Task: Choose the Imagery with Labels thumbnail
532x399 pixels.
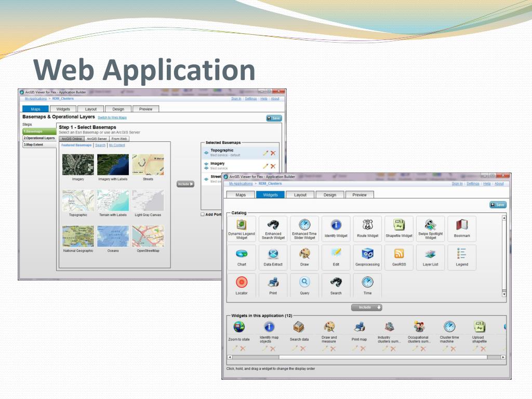Action: point(113,165)
